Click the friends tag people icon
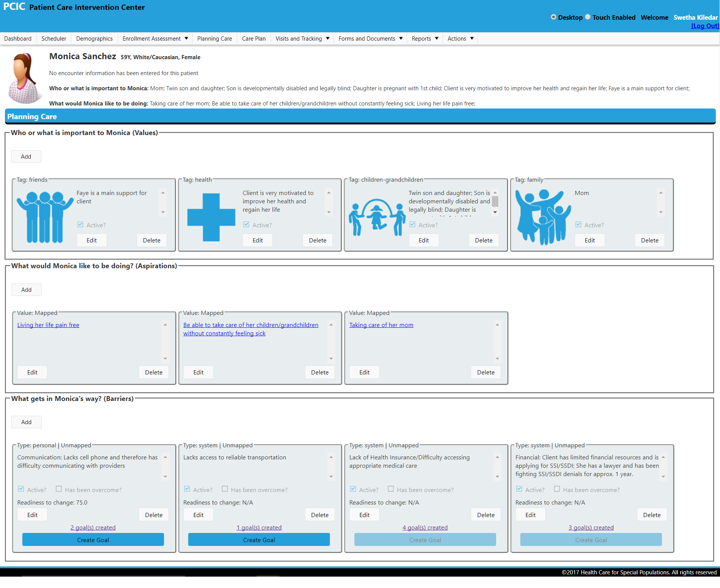Viewport: 720px width, 588px height. coord(45,217)
